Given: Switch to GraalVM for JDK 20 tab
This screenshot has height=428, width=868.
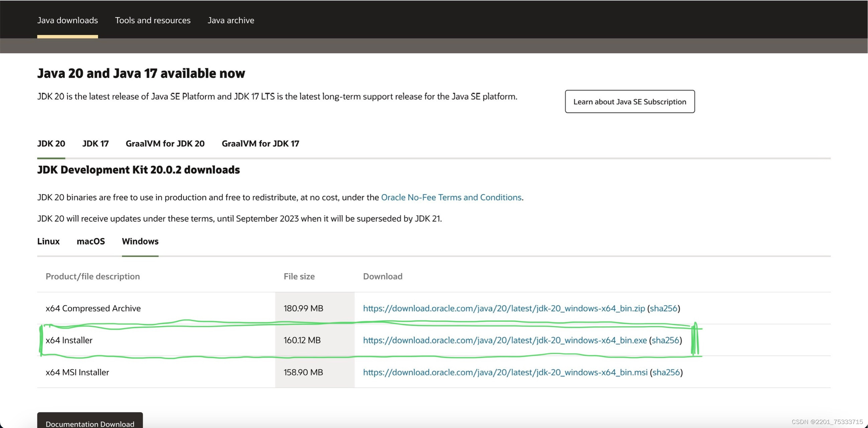Looking at the screenshot, I should [165, 143].
